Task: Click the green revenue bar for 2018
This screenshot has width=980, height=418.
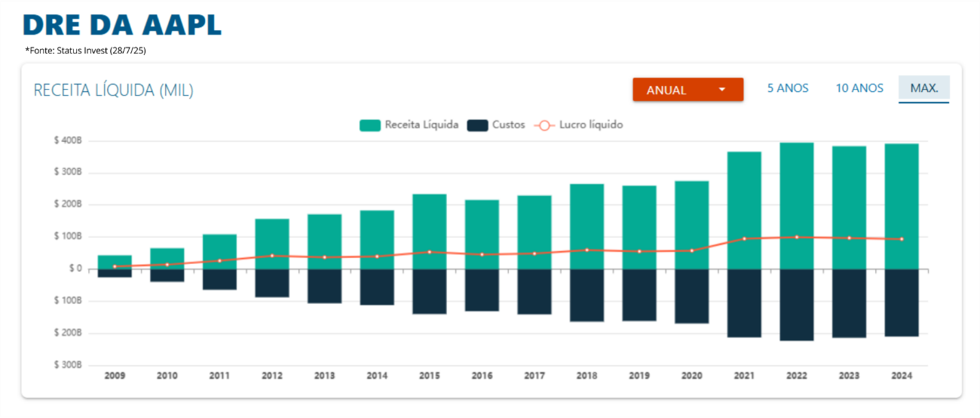Action: [586, 226]
